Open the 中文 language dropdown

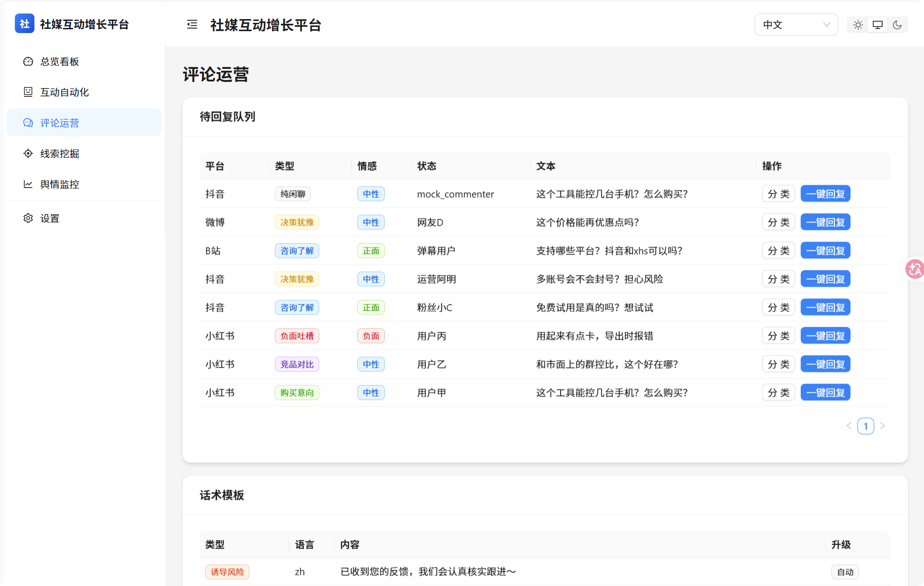[x=796, y=25]
